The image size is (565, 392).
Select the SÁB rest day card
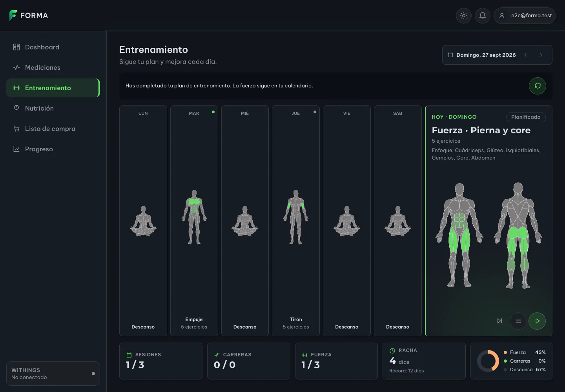[398, 221]
